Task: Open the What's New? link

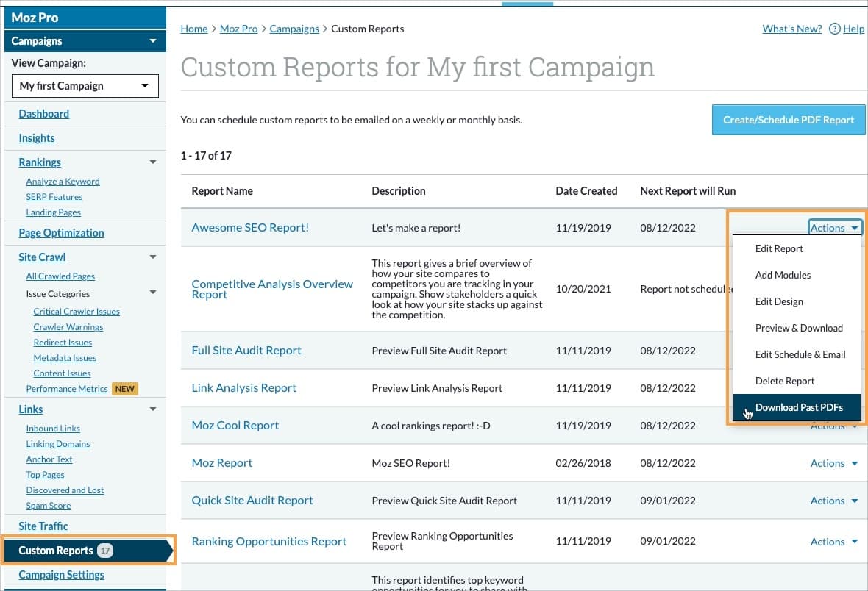Action: coord(791,29)
